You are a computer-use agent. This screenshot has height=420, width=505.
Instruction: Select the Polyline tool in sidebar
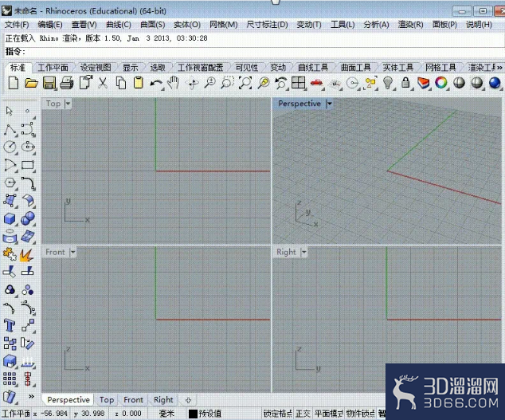pos(10,130)
